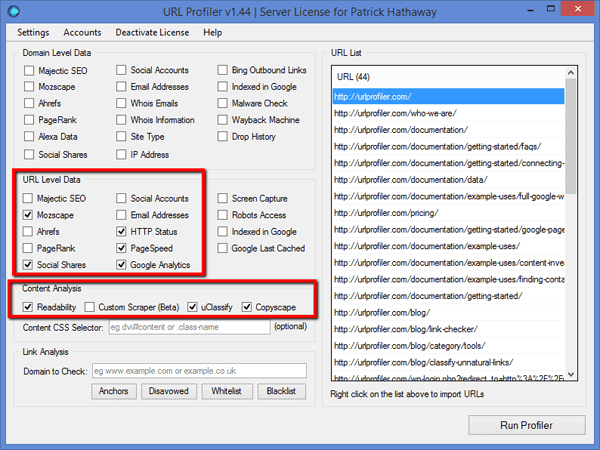Screen dimensions: 600x450
Task: Click the URL (44) column header
Action: click(x=448, y=77)
